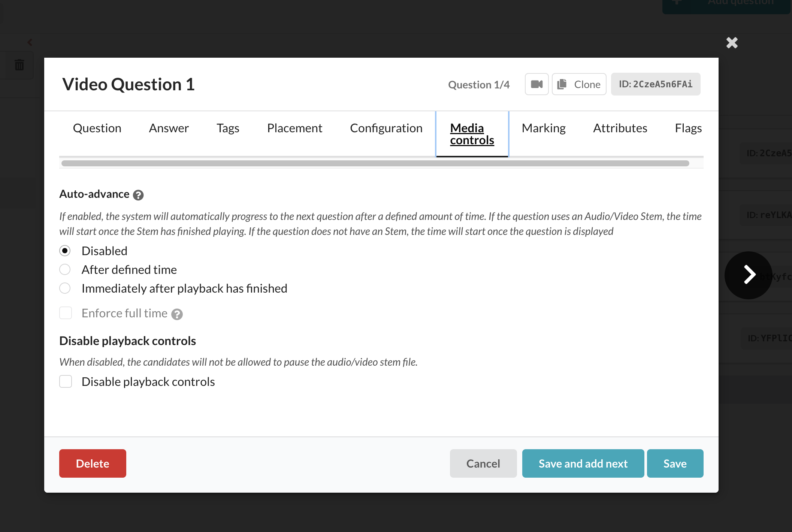
Task: Open the Marking tab
Action: (x=543, y=128)
